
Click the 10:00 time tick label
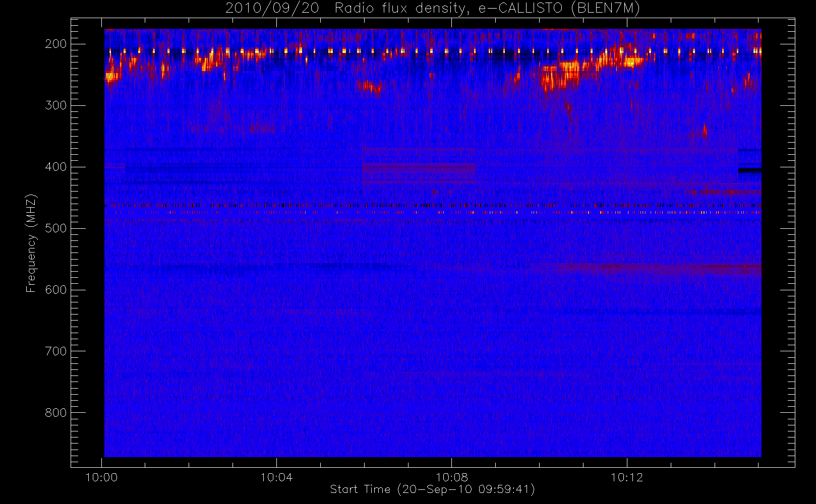coord(102,477)
